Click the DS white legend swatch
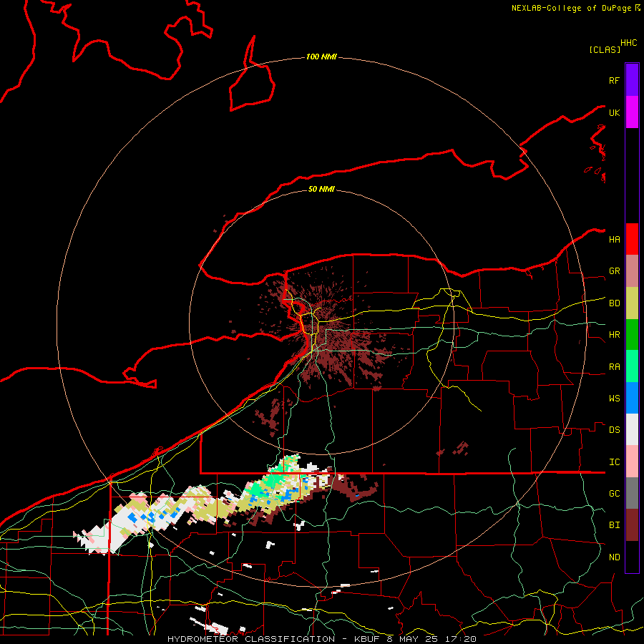The image size is (644, 644). coord(632,429)
